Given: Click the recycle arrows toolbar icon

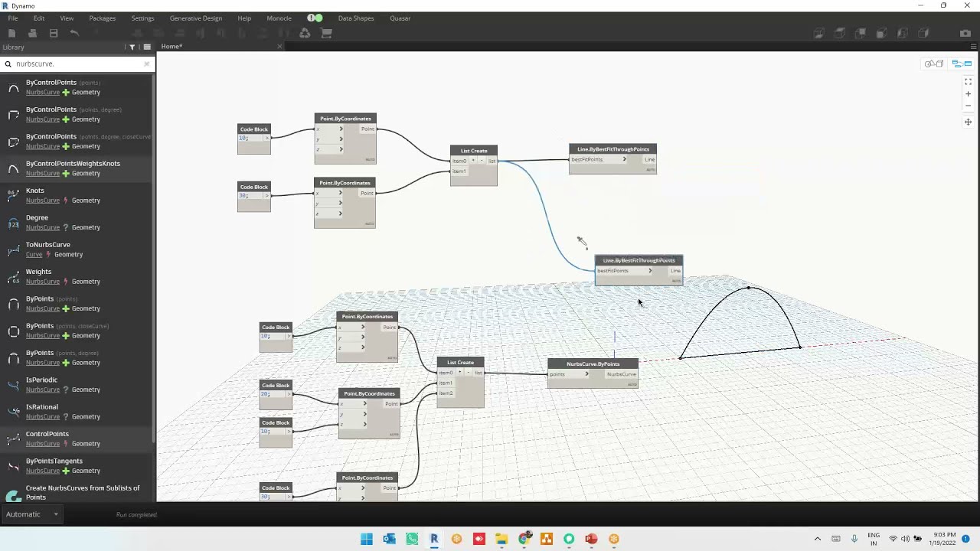Looking at the screenshot, I should tap(305, 33).
